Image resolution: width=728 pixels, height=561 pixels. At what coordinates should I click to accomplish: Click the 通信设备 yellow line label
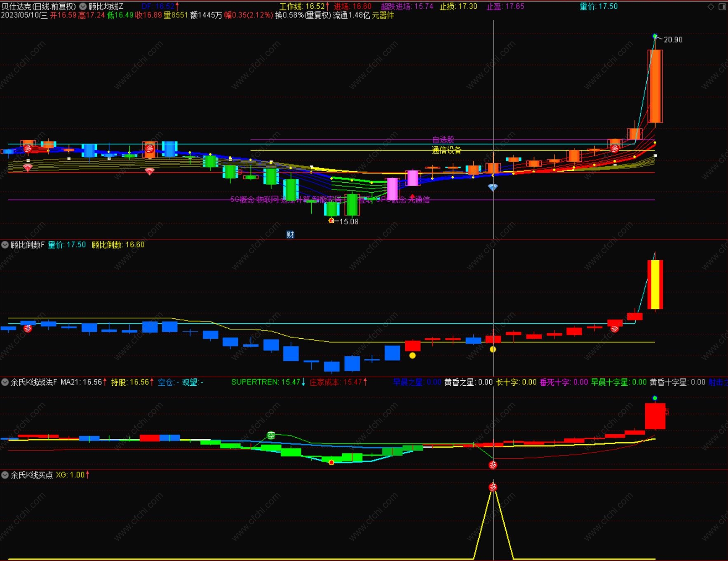tap(446, 150)
